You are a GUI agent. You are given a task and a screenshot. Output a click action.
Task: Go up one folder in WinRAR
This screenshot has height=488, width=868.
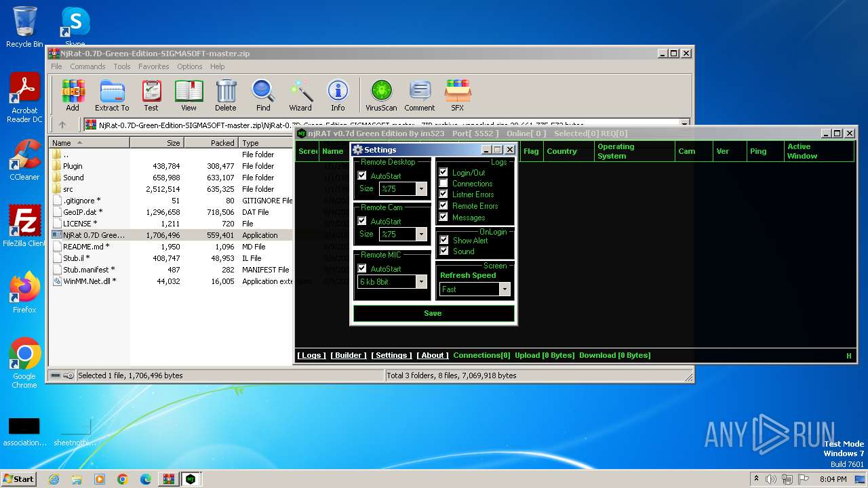click(62, 125)
